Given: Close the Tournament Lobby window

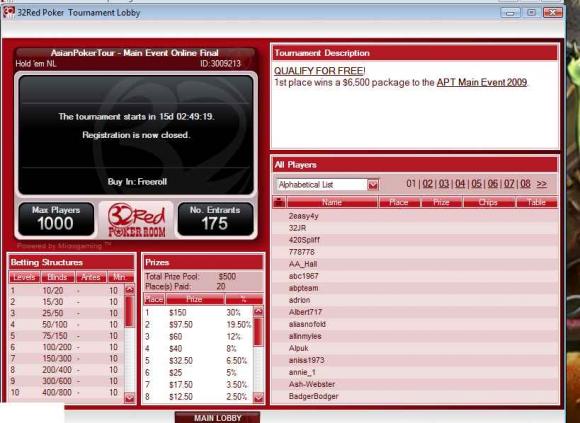Looking at the screenshot, I should coord(553,13).
